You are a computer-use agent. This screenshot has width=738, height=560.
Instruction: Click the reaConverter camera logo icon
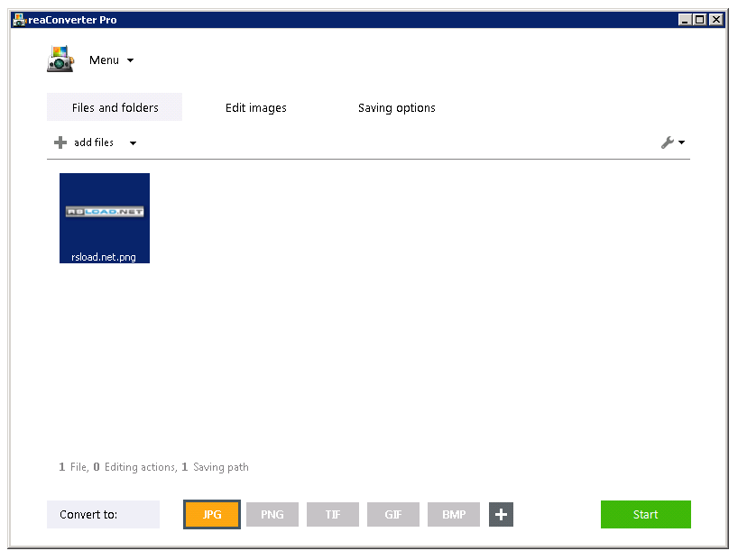click(x=60, y=59)
